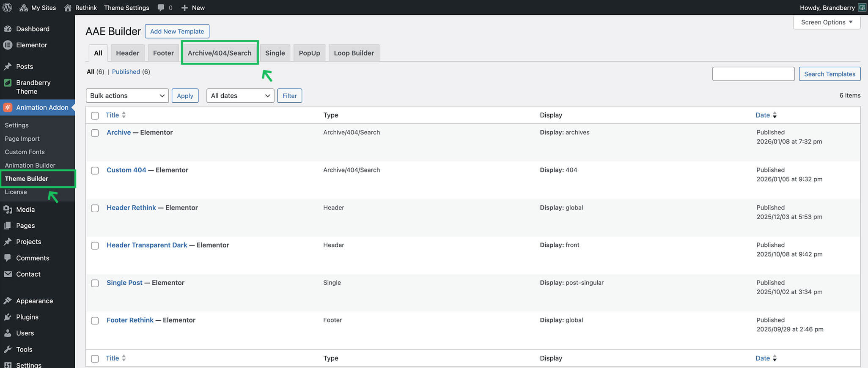
Task: Click the WordPress logo icon
Action: 7,8
